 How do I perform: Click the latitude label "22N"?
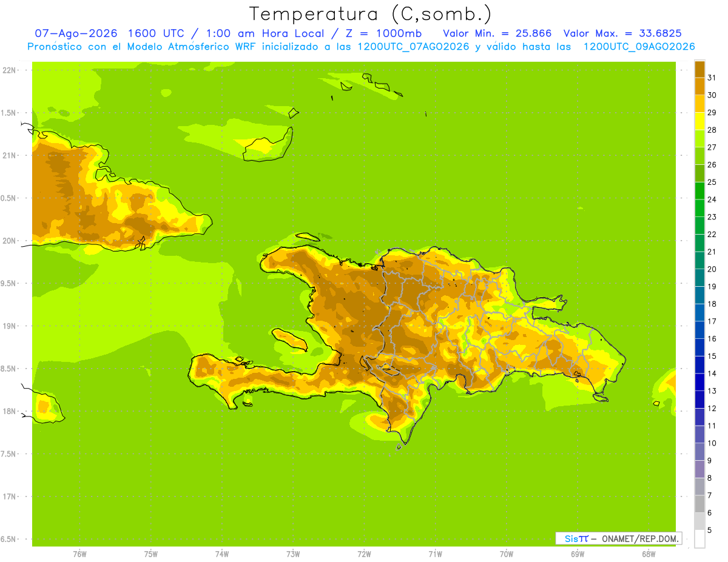pyautogui.click(x=9, y=70)
